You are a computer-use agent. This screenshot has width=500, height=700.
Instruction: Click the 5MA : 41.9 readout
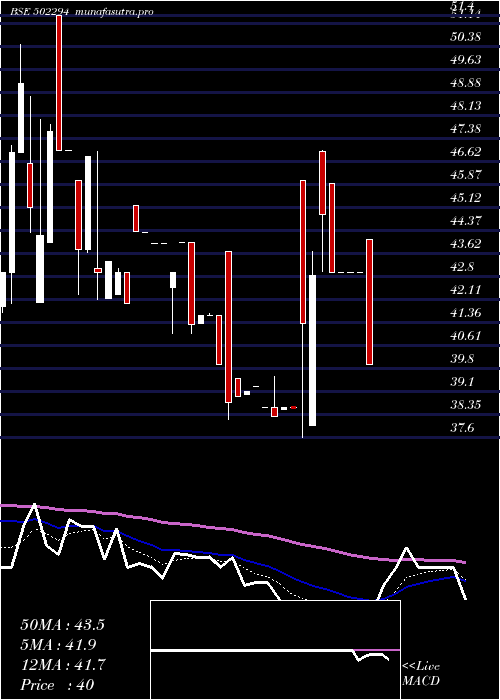pos(58,645)
